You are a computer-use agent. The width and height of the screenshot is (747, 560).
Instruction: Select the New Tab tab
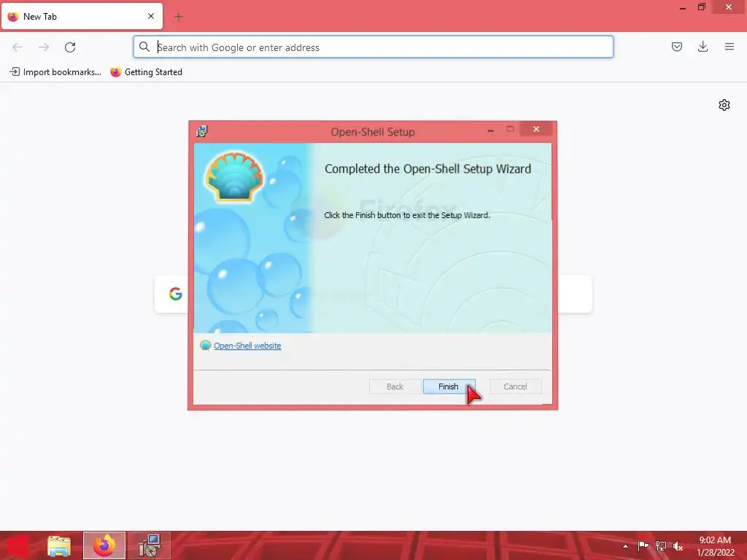click(82, 16)
